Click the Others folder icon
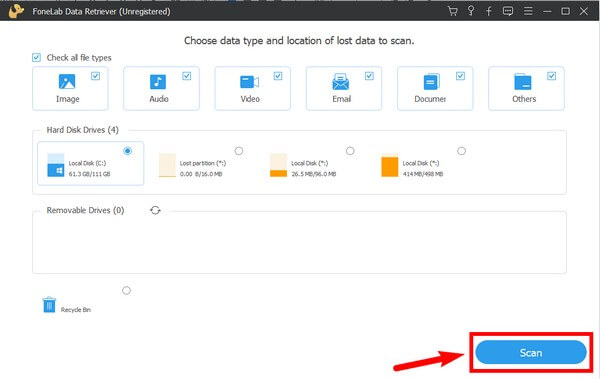 coord(523,82)
